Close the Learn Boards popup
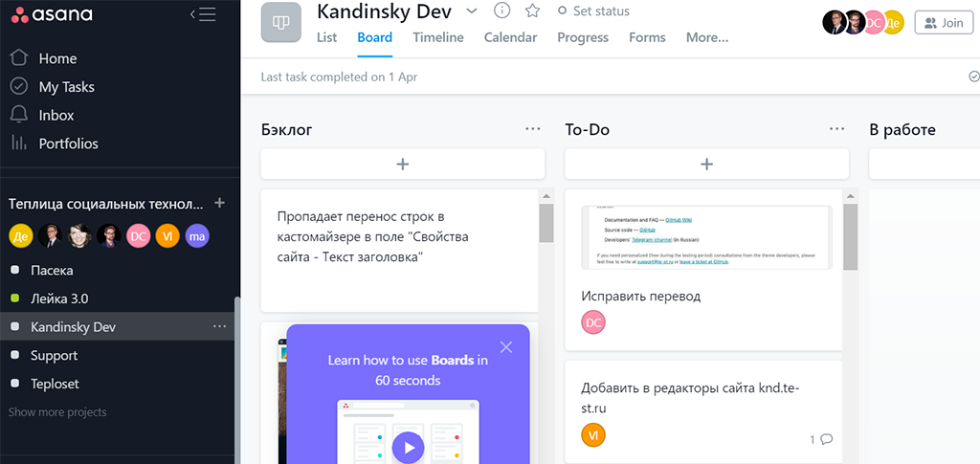980x464 pixels. [506, 347]
